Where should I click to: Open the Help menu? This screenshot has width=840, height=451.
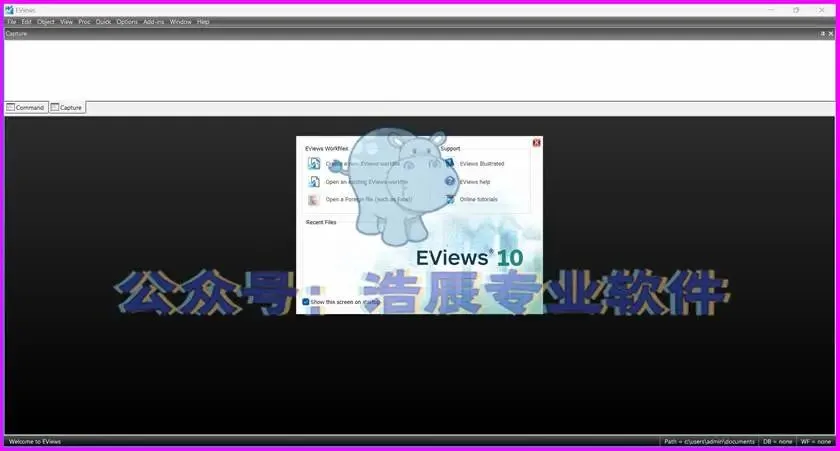pyautogui.click(x=203, y=22)
